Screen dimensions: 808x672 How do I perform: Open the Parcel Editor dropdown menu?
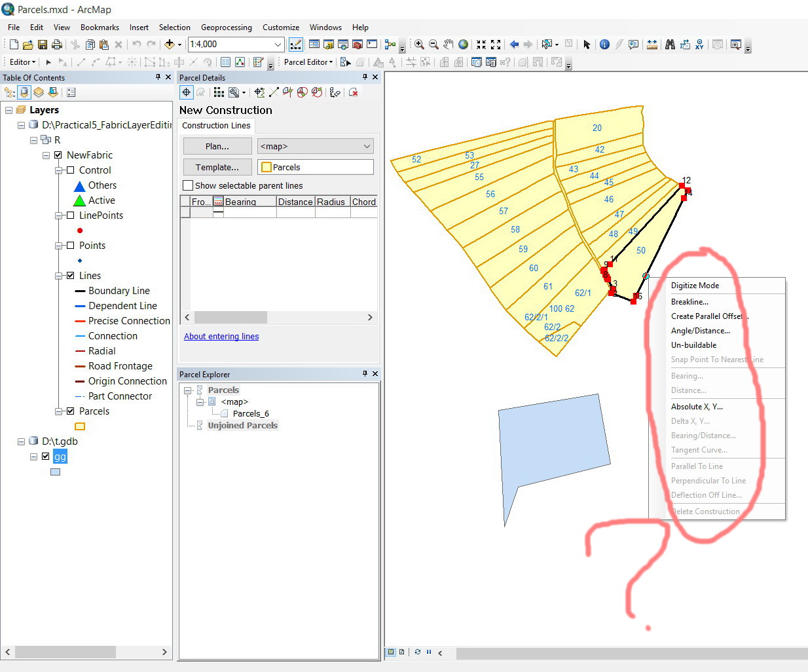point(308,62)
